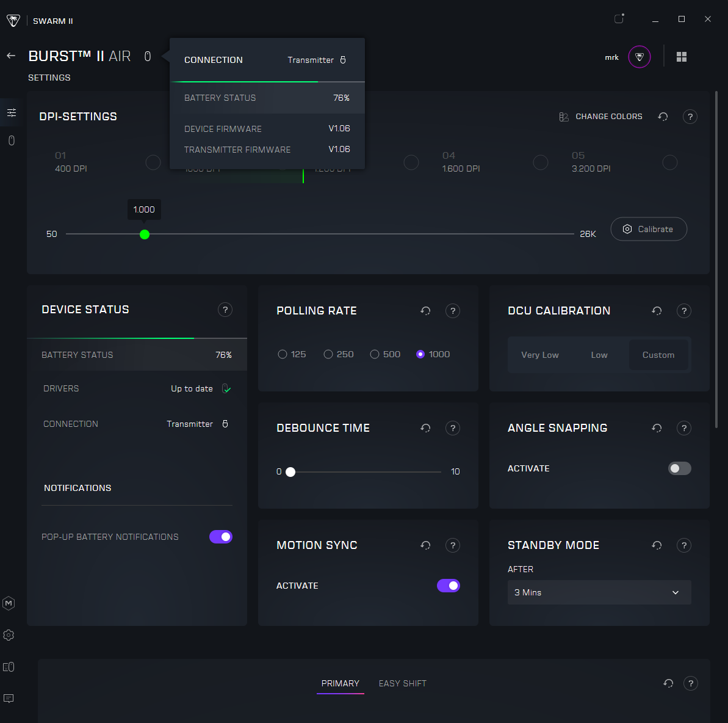This screenshot has height=723, width=728.
Task: Reset the Polling Rate setting
Action: coord(425,311)
